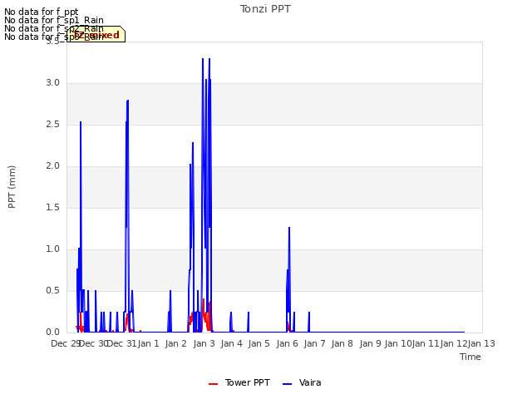Click the Tonzi PPT chart title
Image resolution: width=532 pixels, height=399 pixels.
tap(265, 9)
